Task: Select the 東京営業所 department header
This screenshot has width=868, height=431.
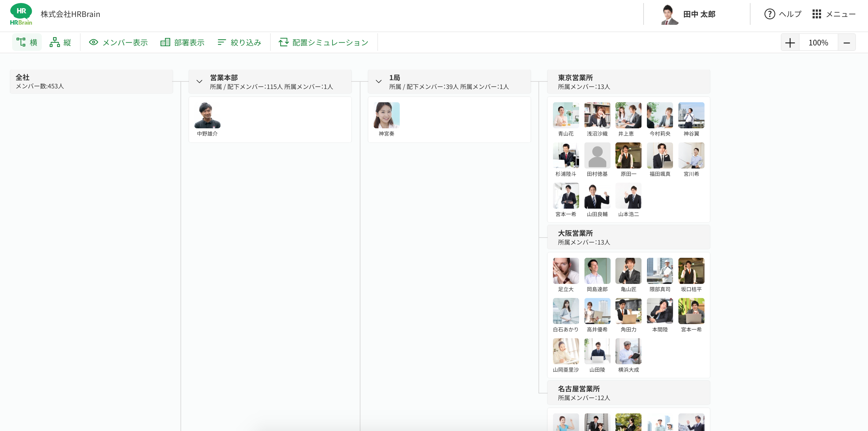Action: pos(628,82)
